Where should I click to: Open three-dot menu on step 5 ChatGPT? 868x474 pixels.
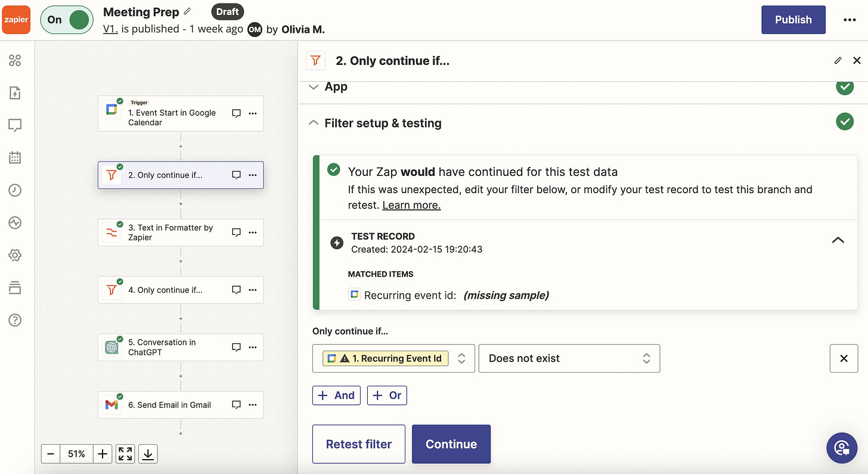[253, 347]
